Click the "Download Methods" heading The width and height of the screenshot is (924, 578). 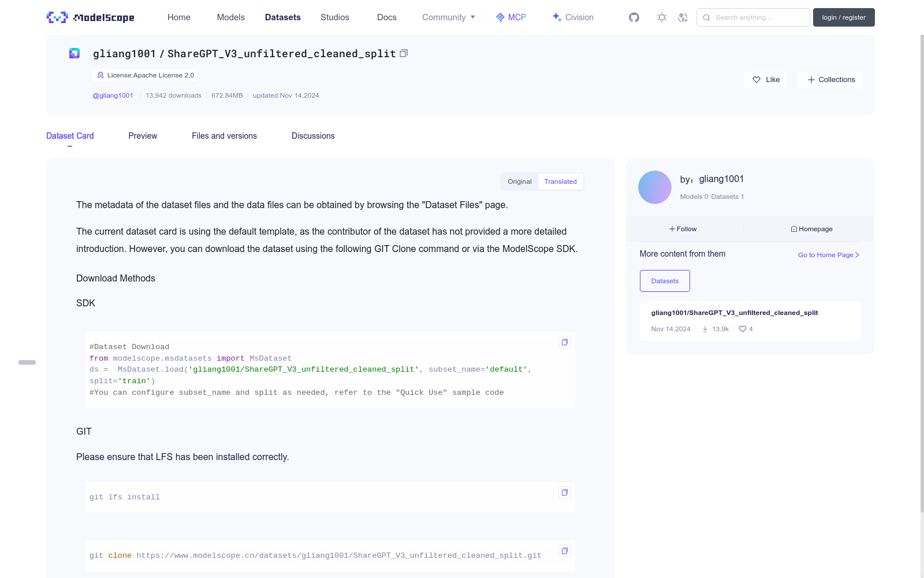tap(115, 279)
